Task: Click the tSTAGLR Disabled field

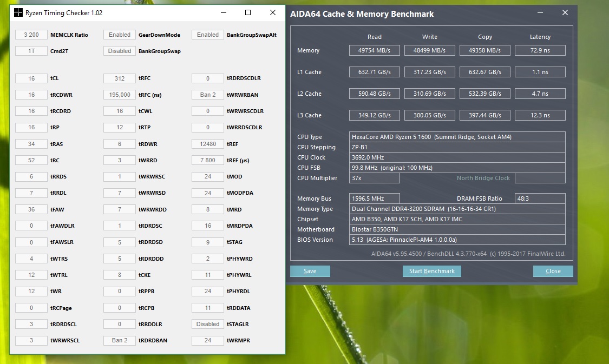Action: coord(208,324)
